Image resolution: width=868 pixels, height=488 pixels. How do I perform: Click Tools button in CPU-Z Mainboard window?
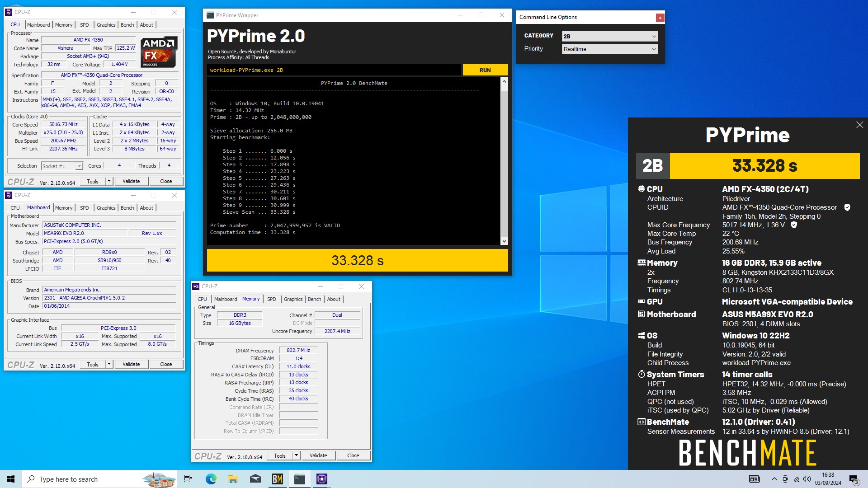click(93, 364)
